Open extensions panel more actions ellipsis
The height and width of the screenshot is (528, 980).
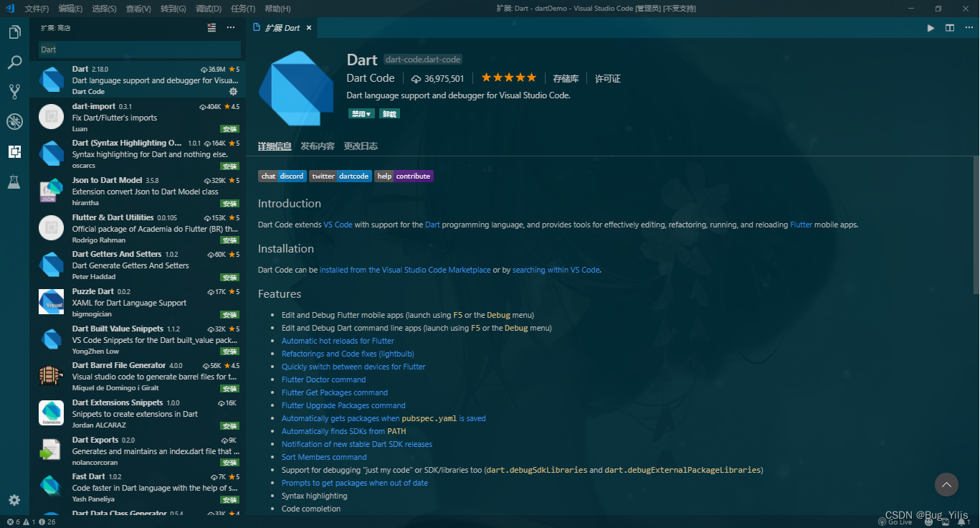231,28
